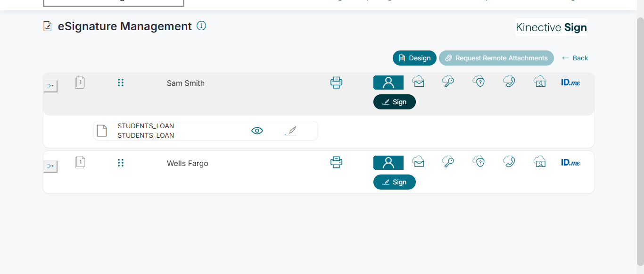Expand Wells Fargo signer row
This screenshot has width=644, height=274.
pyautogui.click(x=50, y=166)
